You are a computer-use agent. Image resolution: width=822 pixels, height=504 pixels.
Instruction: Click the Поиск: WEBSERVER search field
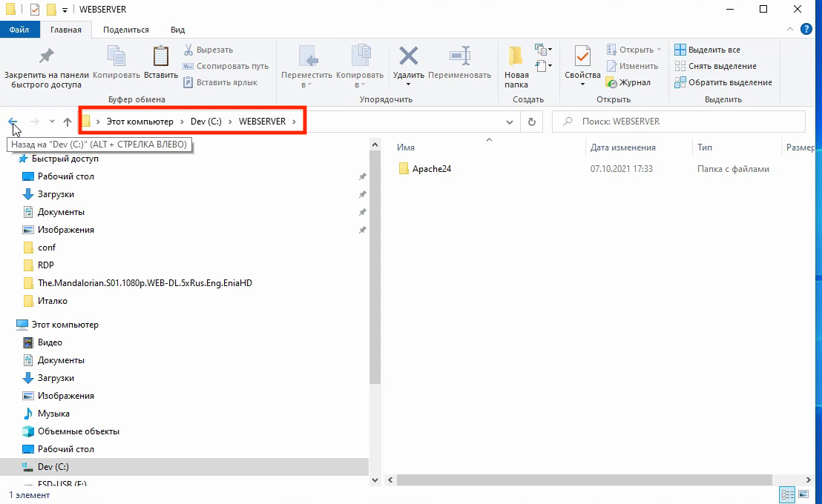678,122
